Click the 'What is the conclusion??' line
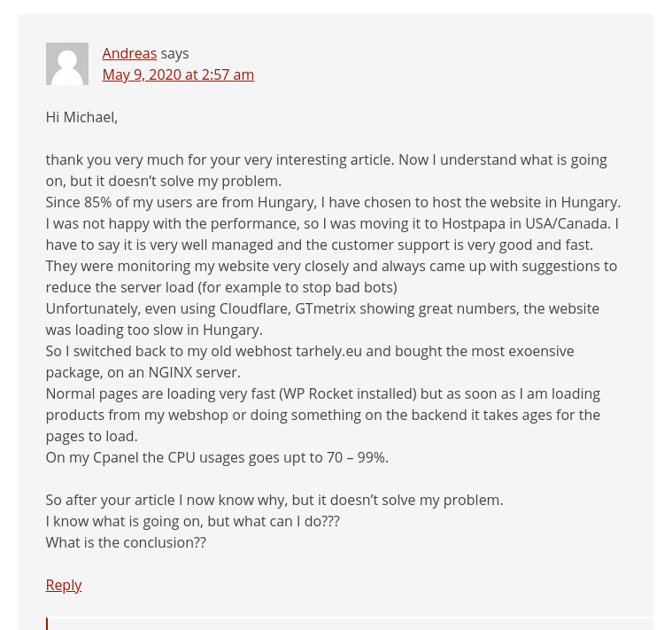 126,542
